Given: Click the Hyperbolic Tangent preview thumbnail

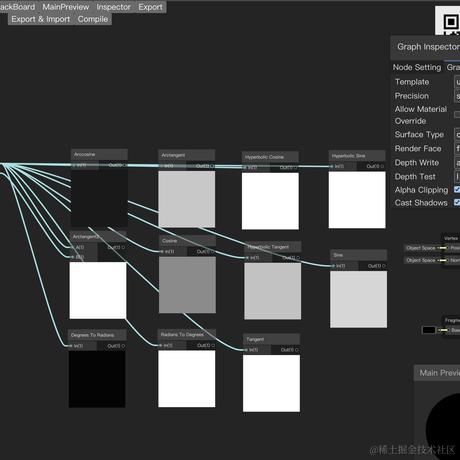Looking at the screenshot, I should pyautogui.click(x=273, y=291).
